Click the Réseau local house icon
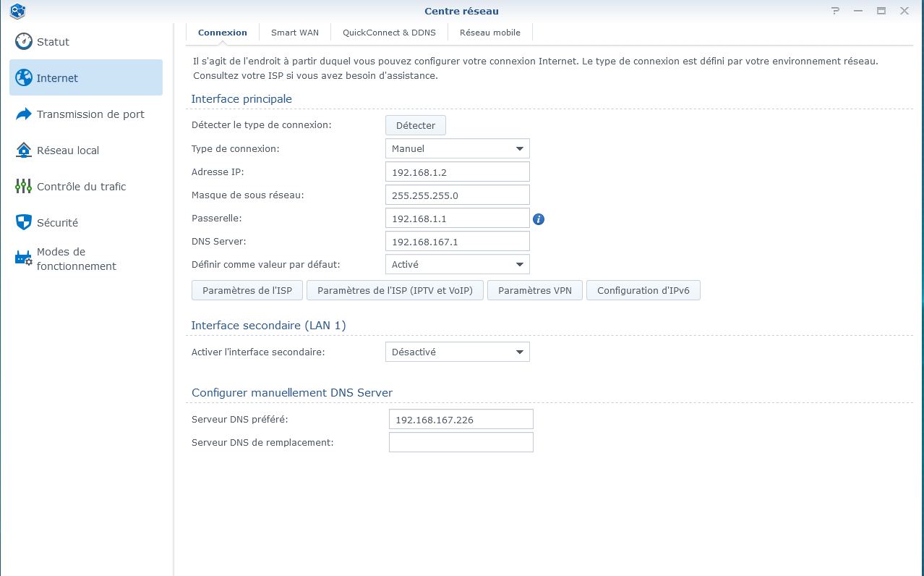924x576 pixels. point(24,151)
